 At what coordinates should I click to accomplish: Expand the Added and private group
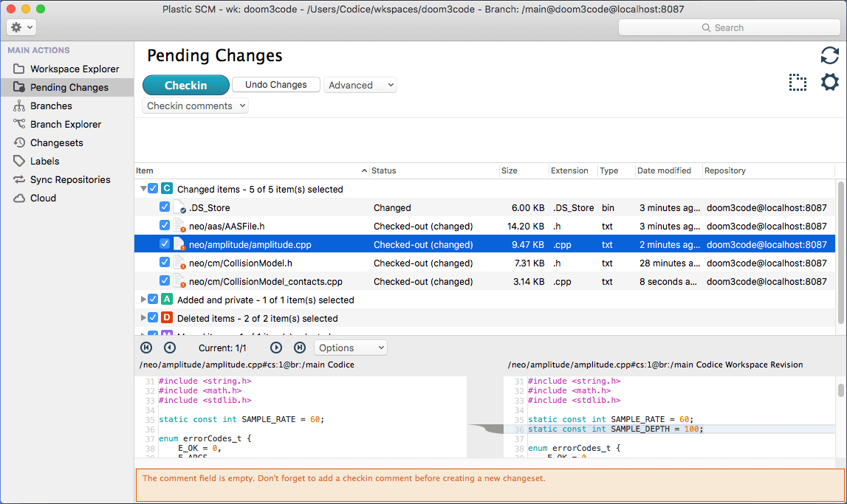pos(143,299)
